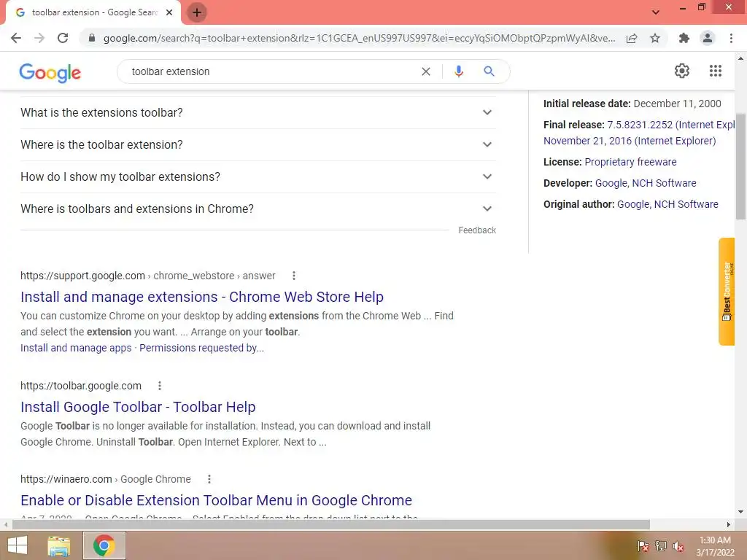This screenshot has height=560, width=747.
Task: Click the support.google.com breadcrumb text
Action: [x=147, y=276]
